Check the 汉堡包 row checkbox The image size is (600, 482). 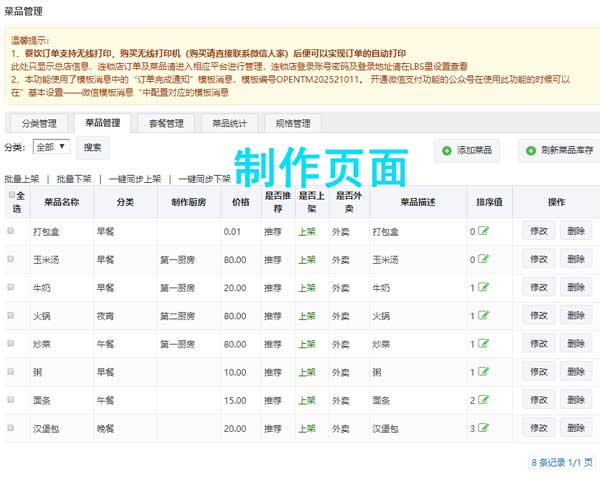[x=11, y=428]
